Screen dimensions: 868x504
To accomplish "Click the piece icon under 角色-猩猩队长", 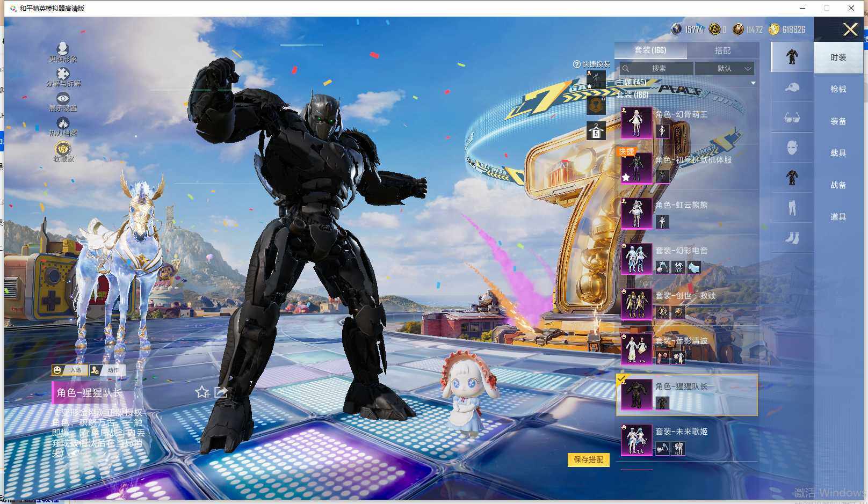I will pyautogui.click(x=662, y=403).
